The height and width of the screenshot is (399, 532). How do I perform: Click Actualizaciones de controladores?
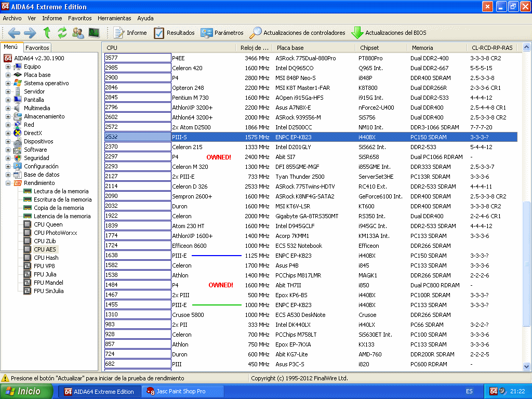297,33
